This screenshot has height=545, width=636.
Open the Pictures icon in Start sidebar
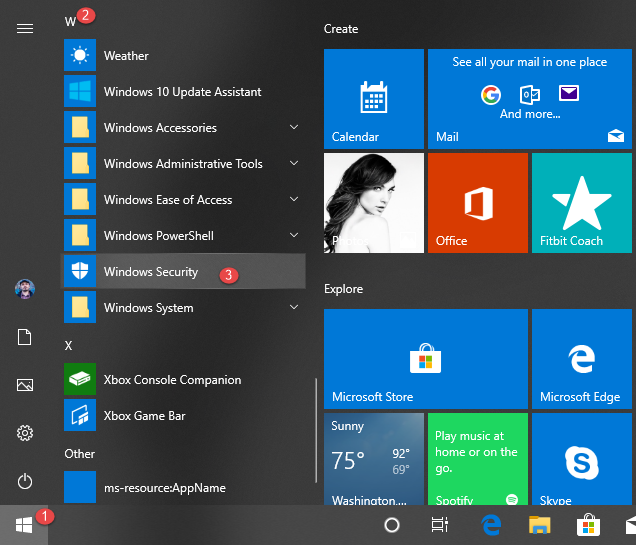[x=25, y=385]
